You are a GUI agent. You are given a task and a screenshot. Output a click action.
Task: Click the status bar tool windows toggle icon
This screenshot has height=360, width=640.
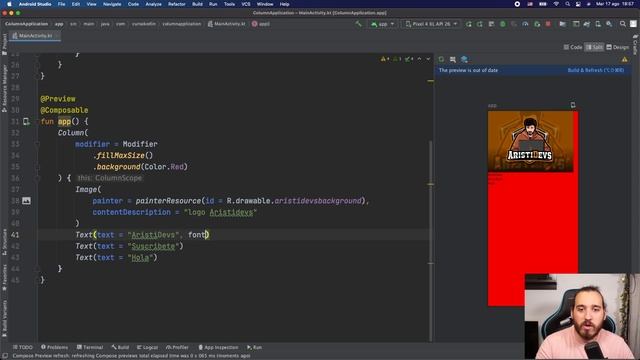(5, 356)
